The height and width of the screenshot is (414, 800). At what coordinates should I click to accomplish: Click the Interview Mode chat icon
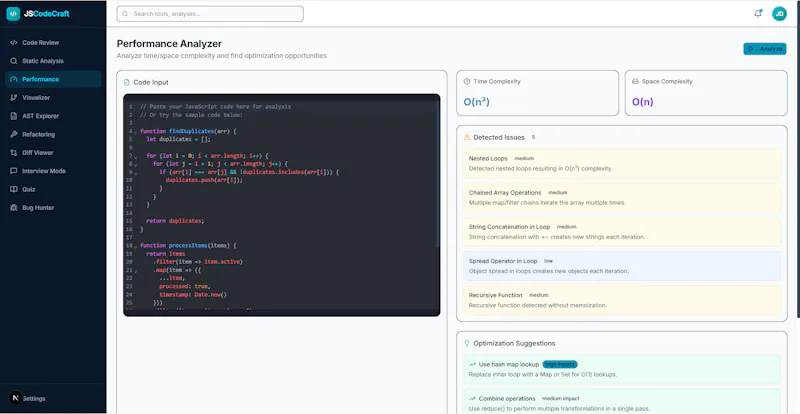(x=14, y=171)
